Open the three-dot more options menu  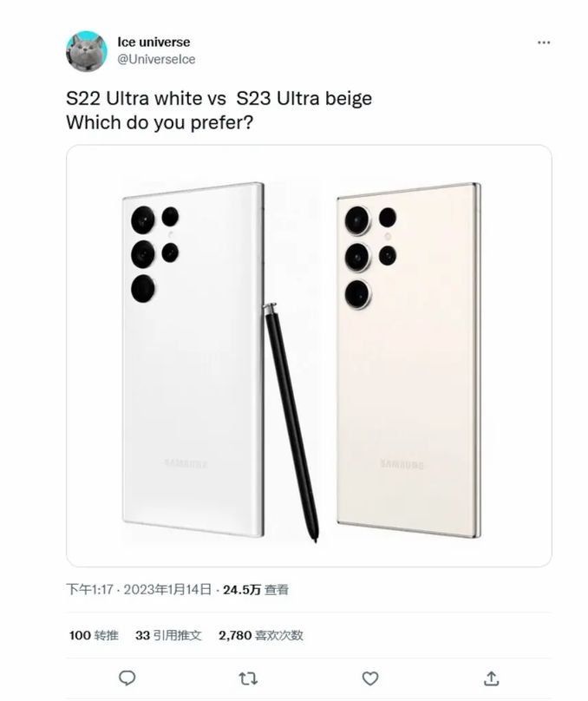(x=543, y=43)
